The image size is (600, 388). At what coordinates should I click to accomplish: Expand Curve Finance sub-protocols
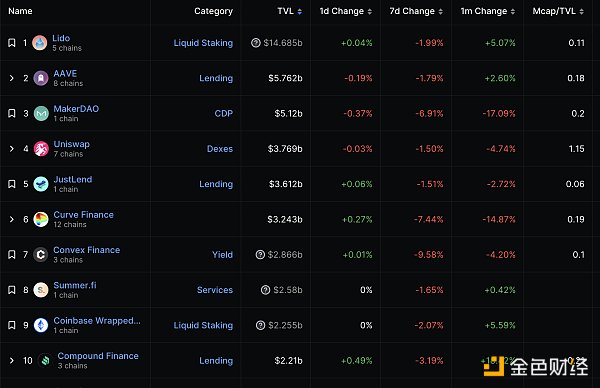(11, 219)
